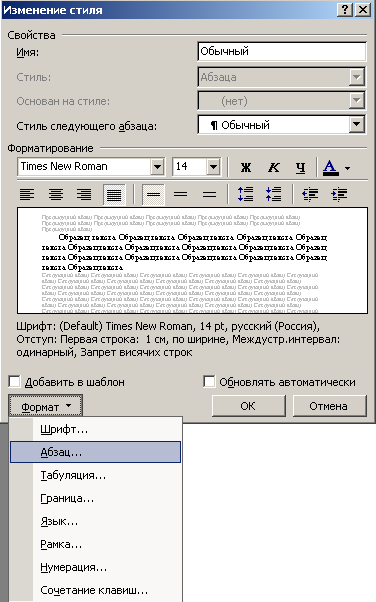Align paragraph text to the right
The height and width of the screenshot is (602, 376).
[x=84, y=194]
